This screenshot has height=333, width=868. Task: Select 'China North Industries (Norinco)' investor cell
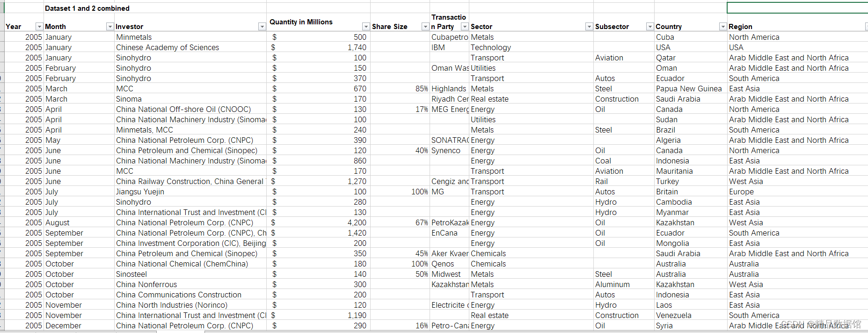tap(190, 305)
